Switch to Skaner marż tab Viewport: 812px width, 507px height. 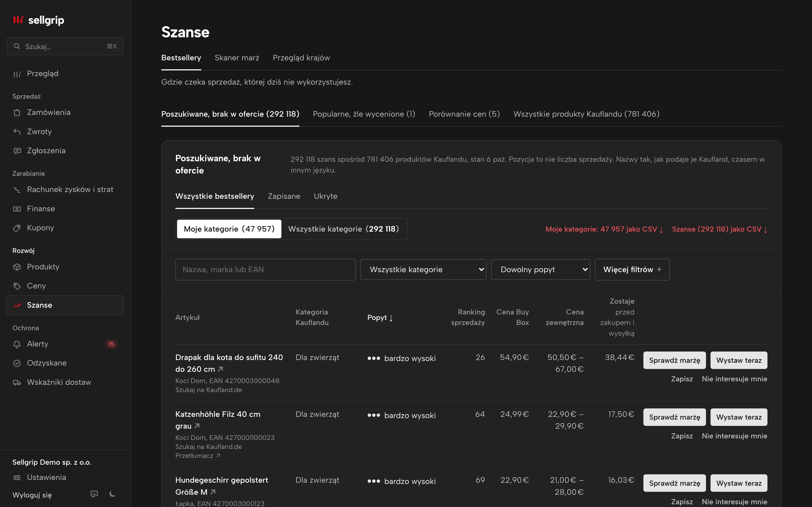(x=237, y=58)
